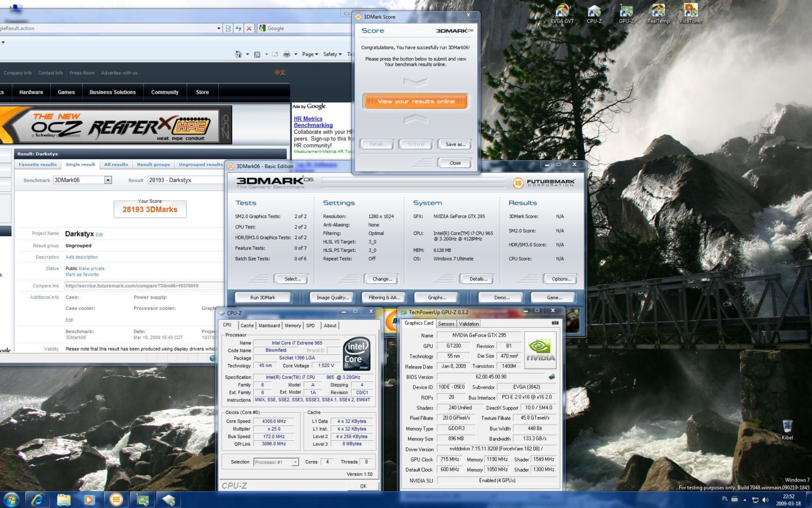Open the Kibel recycle bin icon
812x508 pixels.
pos(787,429)
